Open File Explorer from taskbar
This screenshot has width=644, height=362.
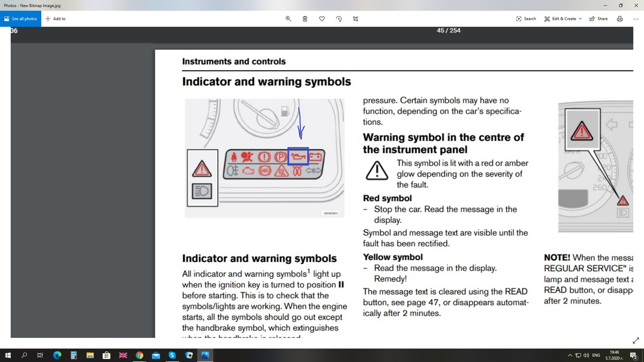(90, 355)
